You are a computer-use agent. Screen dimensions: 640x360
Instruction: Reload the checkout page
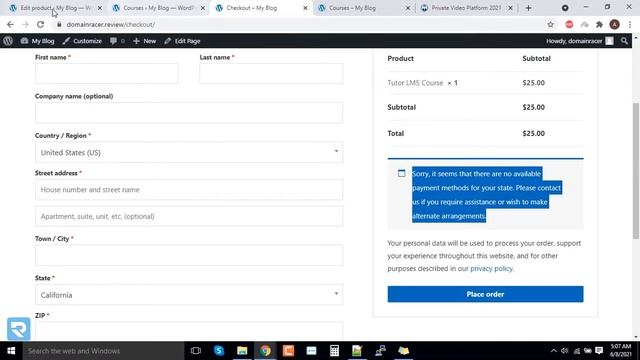coord(40,24)
